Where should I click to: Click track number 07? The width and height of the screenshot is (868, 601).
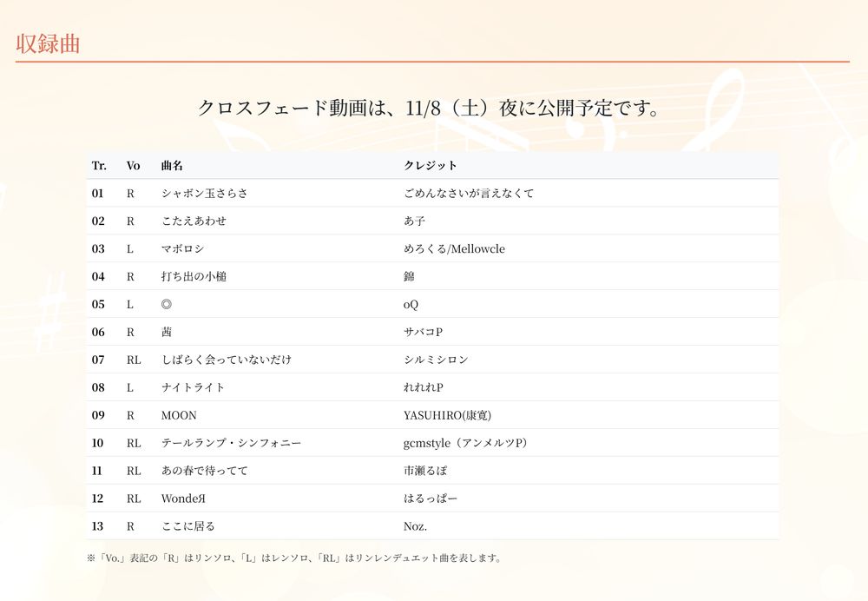click(98, 360)
